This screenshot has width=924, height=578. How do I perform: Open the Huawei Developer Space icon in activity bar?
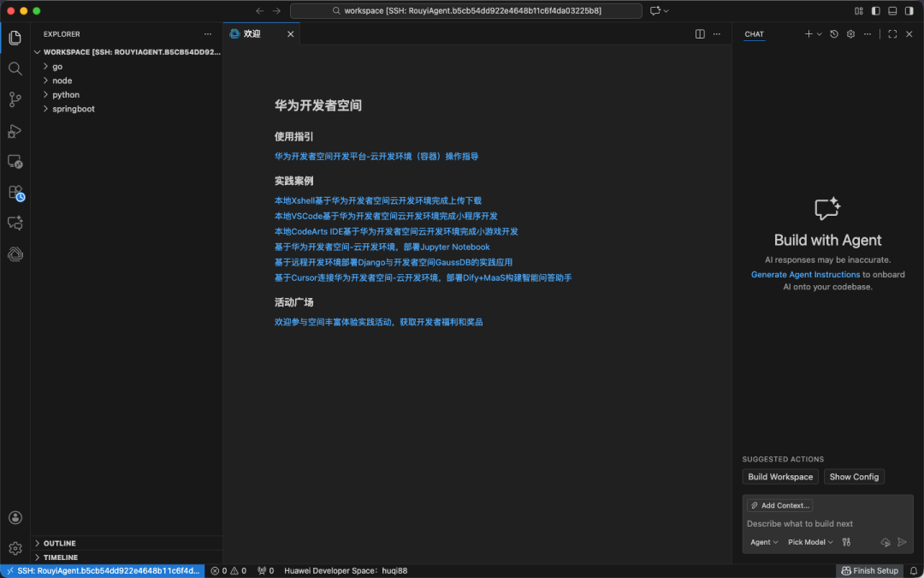coord(15,254)
